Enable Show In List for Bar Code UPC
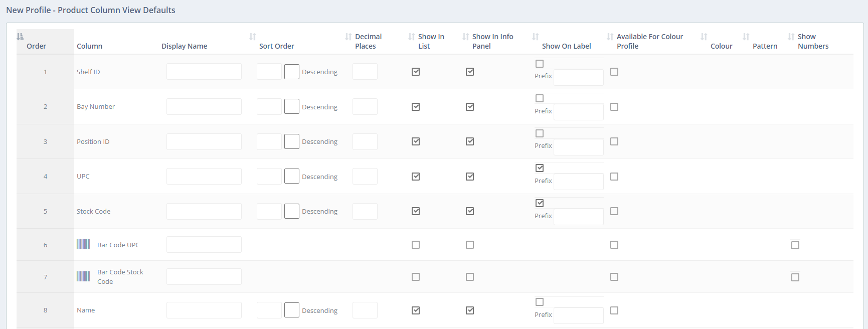868x329 pixels. (416, 245)
